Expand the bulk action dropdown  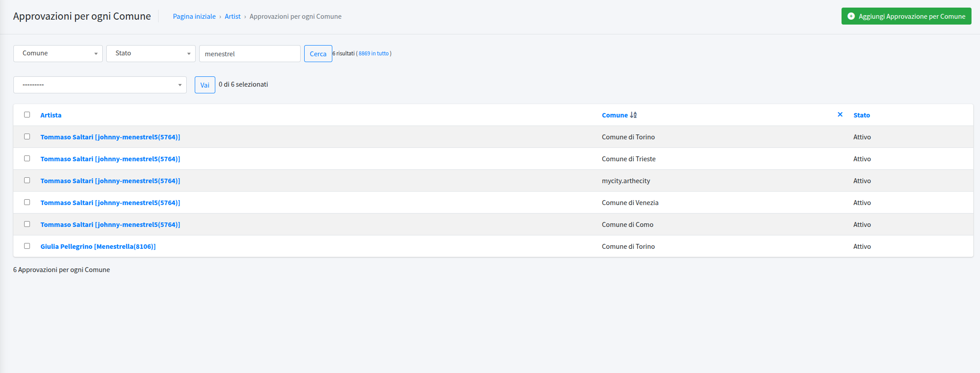click(x=100, y=85)
